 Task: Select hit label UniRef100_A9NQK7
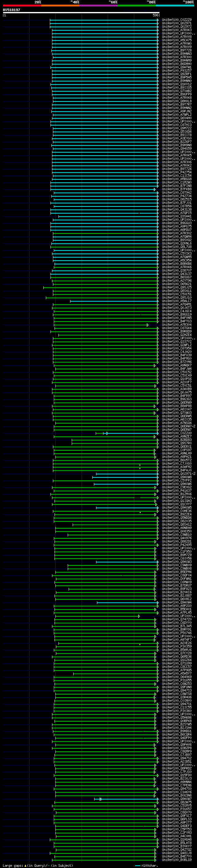point(177,365)
